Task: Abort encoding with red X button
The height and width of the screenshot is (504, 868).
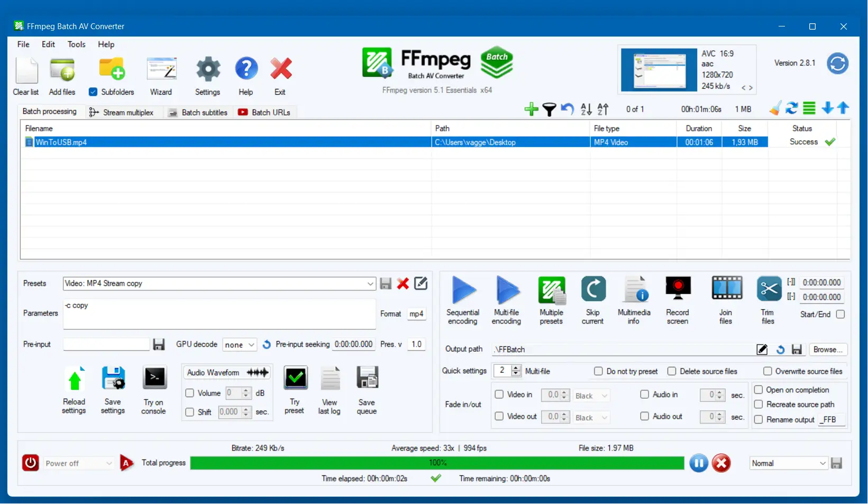Action: point(721,464)
